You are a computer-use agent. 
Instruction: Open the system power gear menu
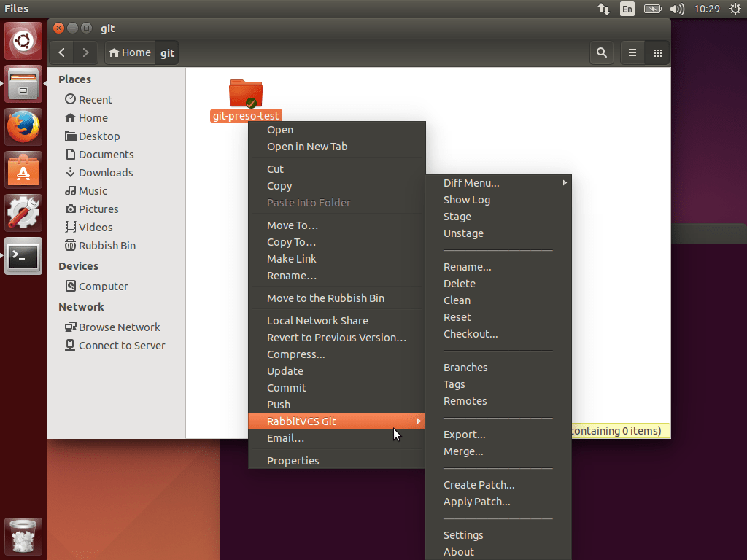(735, 9)
